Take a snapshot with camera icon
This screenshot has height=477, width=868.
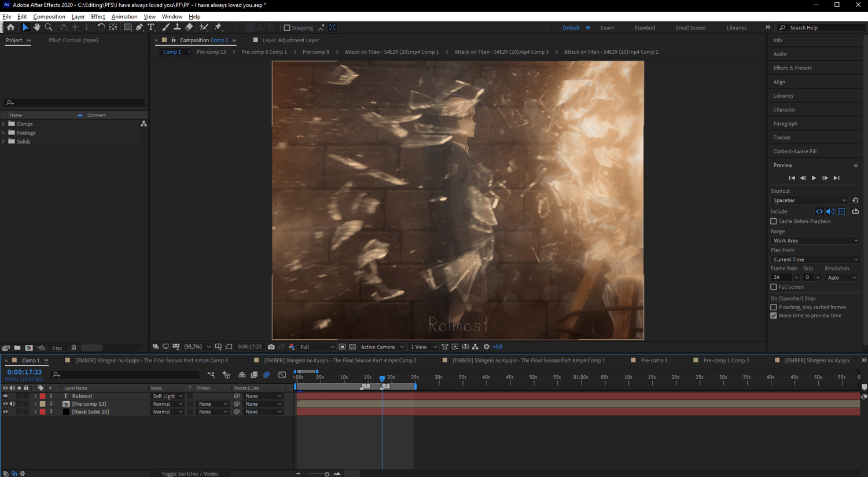271,347
